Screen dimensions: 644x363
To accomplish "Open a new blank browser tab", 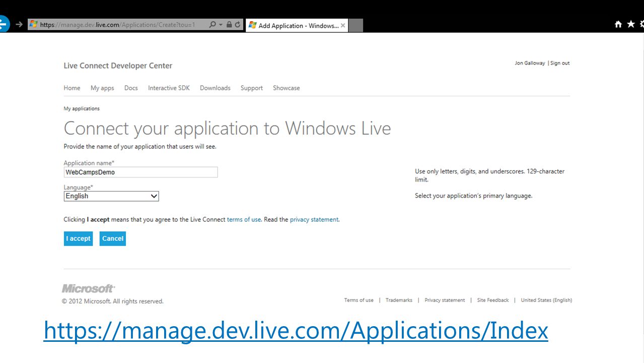I will coord(355,25).
